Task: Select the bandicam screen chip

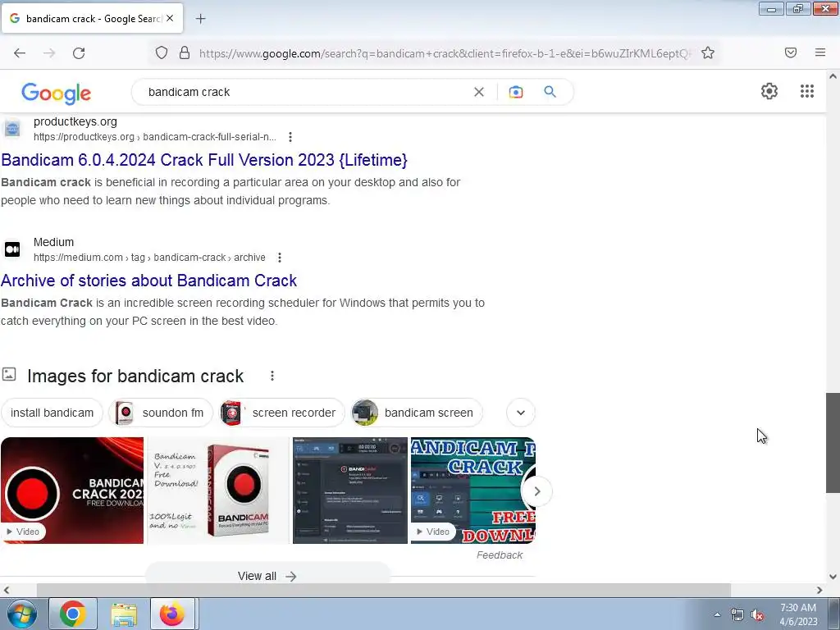Action: (x=416, y=413)
